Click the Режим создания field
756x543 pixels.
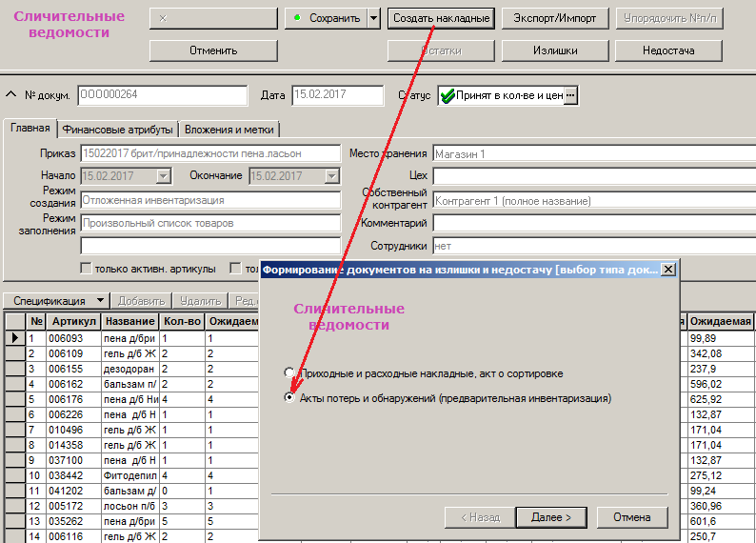(x=210, y=200)
